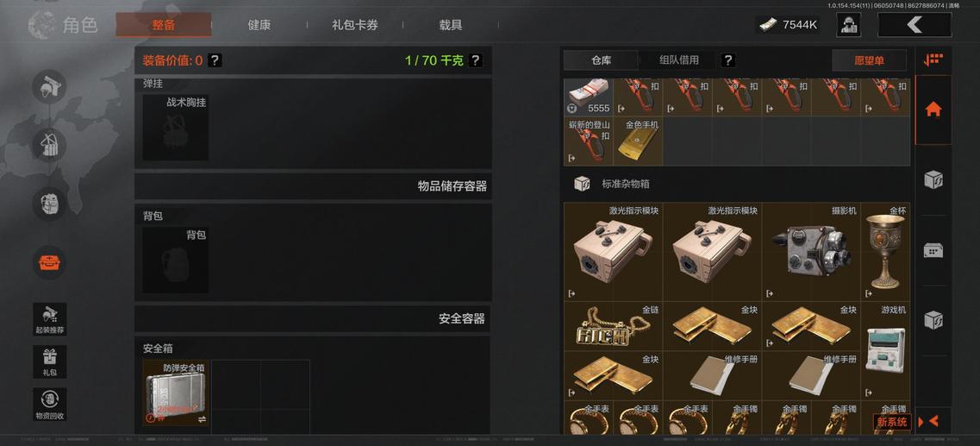Image resolution: width=980 pixels, height=446 pixels.
Task: Switch to the 健康 tab
Action: coord(259,25)
